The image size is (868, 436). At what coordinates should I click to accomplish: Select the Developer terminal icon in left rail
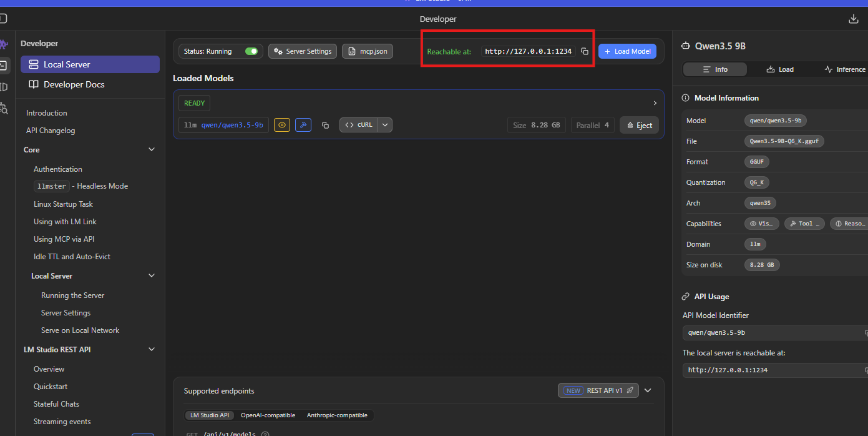(3, 65)
